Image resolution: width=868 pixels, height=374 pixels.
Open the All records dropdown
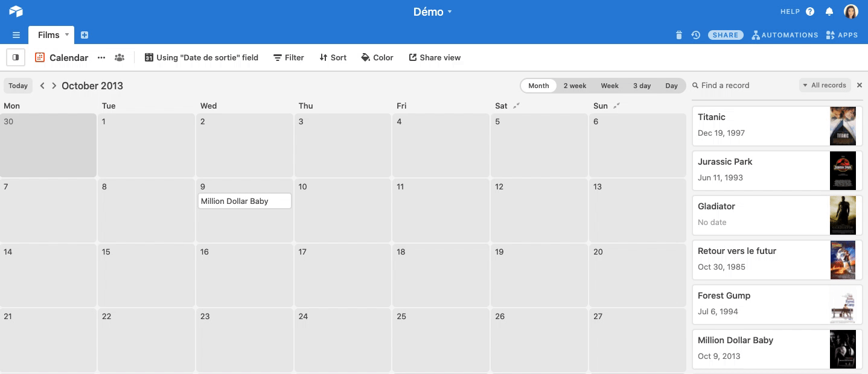(x=825, y=85)
